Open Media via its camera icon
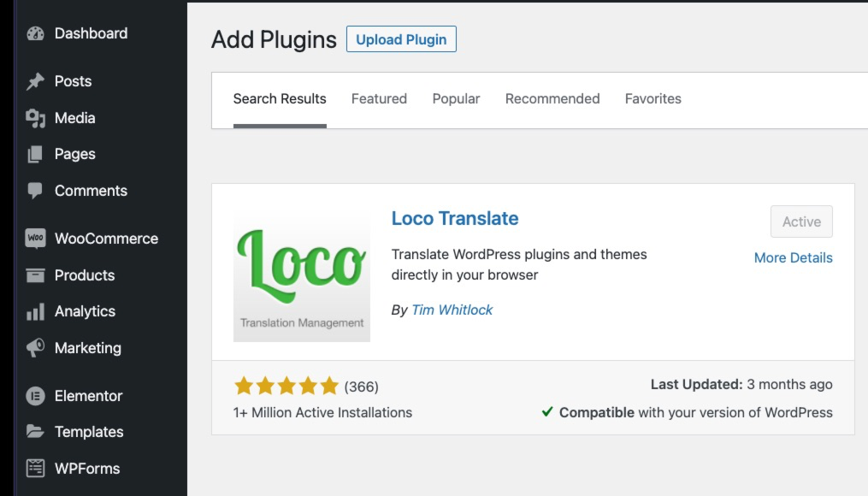This screenshot has width=868, height=496. tap(35, 118)
